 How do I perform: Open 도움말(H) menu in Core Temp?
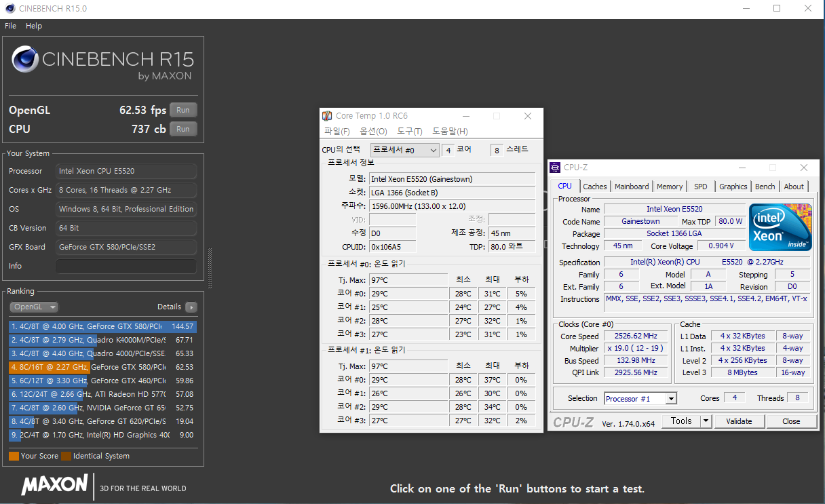450,132
